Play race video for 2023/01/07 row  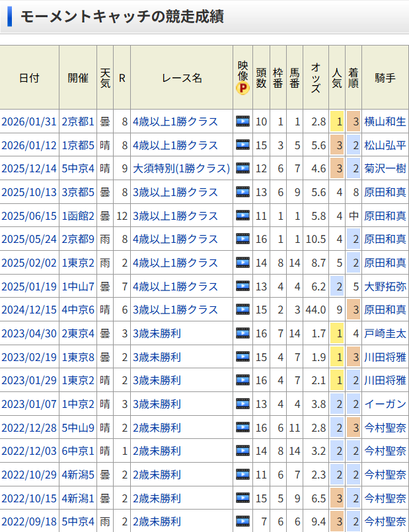click(242, 404)
